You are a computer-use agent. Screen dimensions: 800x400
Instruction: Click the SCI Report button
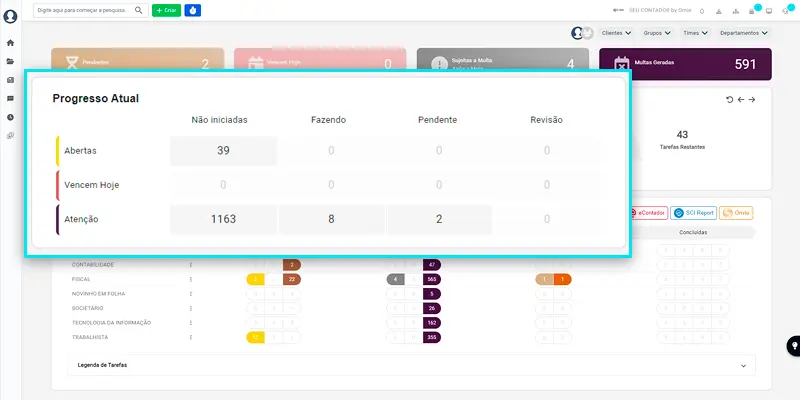point(692,213)
